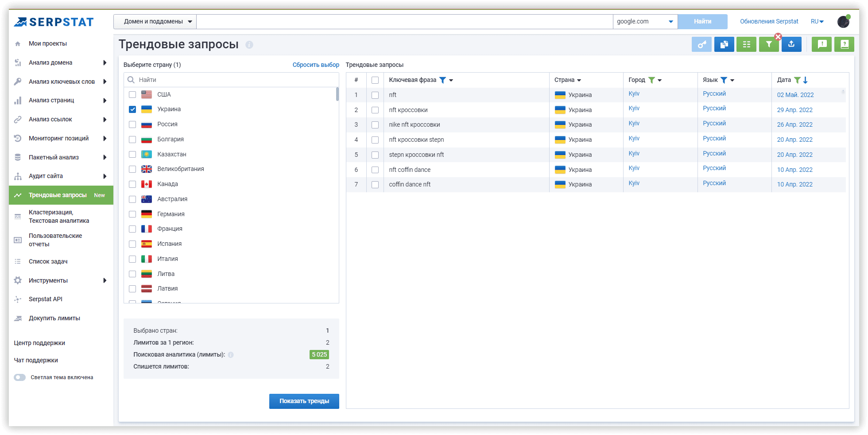
Task: Click the export upload icon button
Action: (791, 44)
